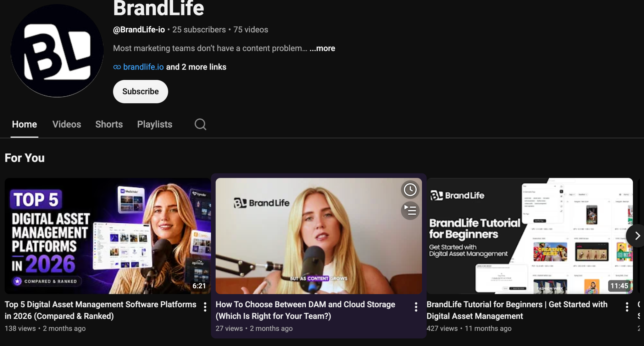The image size is (644, 346).
Task: Open the DAM and Cloud Storage video thumbnail
Action: 319,236
